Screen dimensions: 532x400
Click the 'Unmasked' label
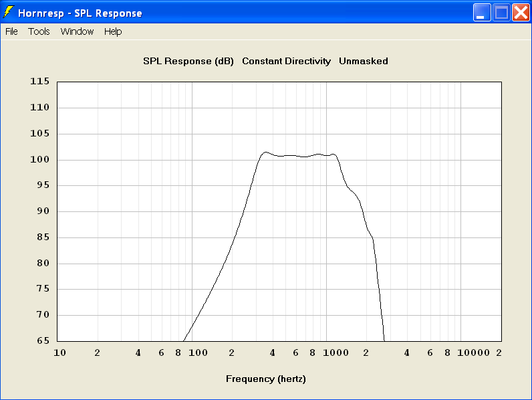tap(364, 61)
